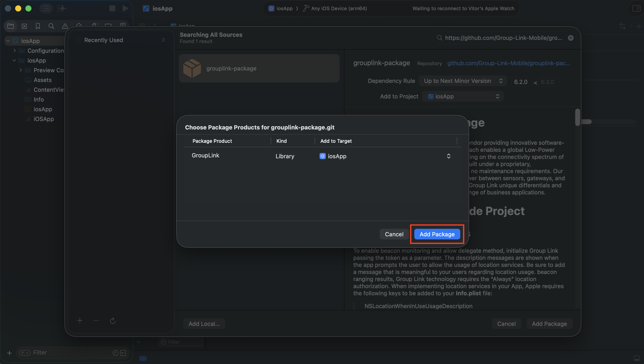Click the blue breakpoint tag icon in debug bar
This screenshot has height=364, width=644.
pyautogui.click(x=143, y=358)
